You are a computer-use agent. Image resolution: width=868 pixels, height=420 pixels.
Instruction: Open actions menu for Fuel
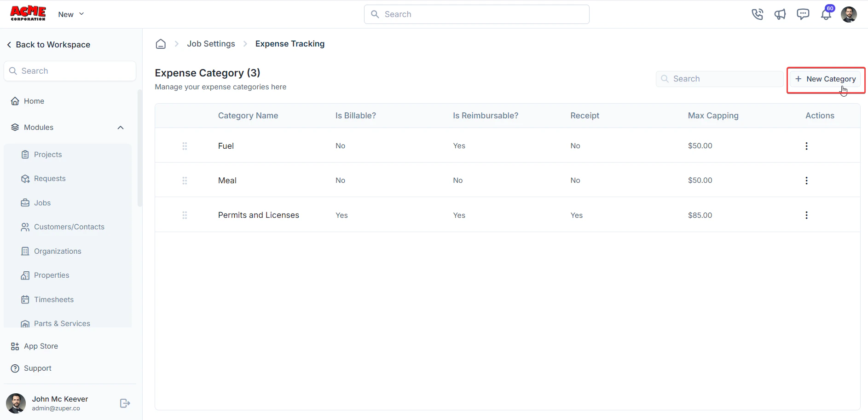(806, 146)
